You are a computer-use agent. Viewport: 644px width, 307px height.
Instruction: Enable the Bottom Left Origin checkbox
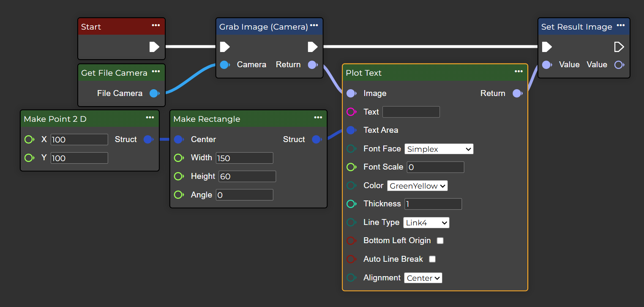pos(440,241)
